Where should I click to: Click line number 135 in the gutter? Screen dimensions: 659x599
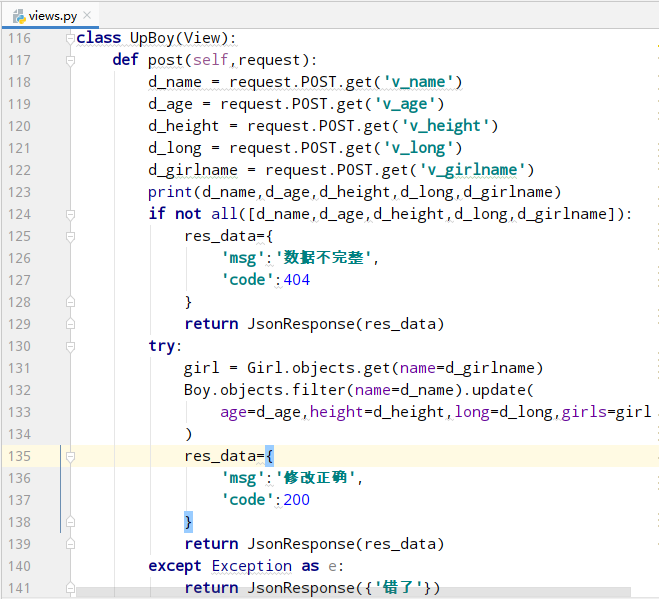(x=19, y=456)
